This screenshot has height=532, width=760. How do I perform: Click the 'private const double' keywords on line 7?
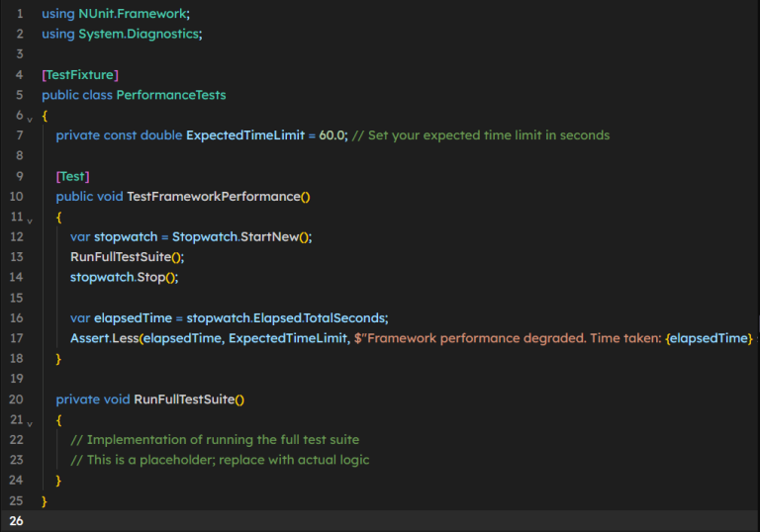(119, 135)
